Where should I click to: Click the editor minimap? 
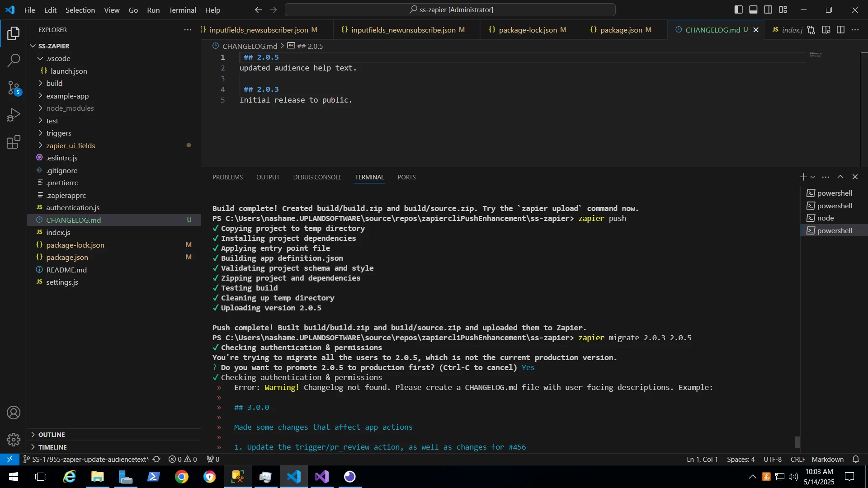[x=816, y=55]
